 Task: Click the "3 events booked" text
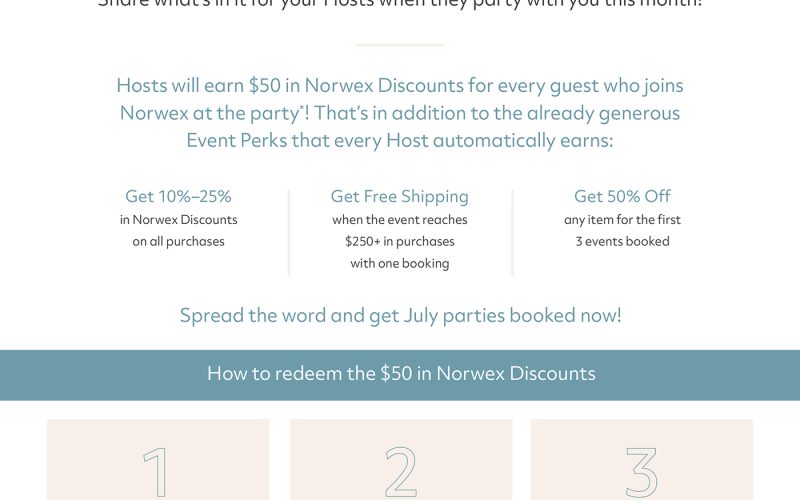click(x=622, y=241)
